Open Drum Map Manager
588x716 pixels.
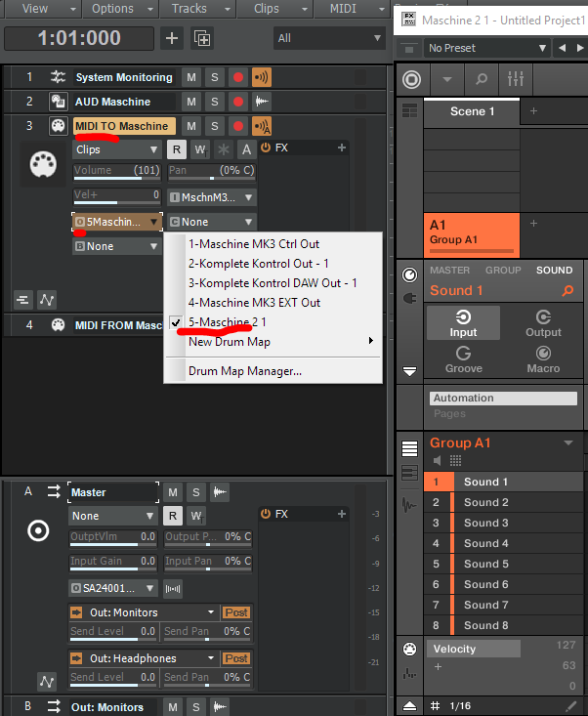click(x=273, y=371)
